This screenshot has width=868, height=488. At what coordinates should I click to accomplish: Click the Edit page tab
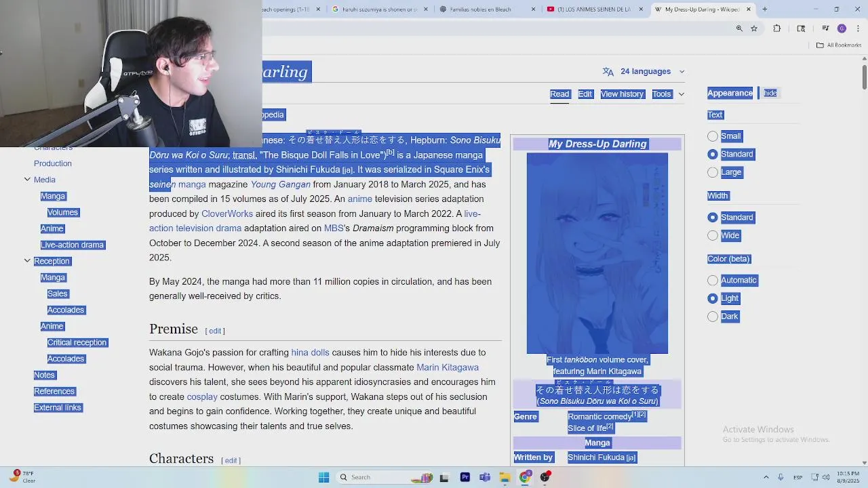click(585, 94)
